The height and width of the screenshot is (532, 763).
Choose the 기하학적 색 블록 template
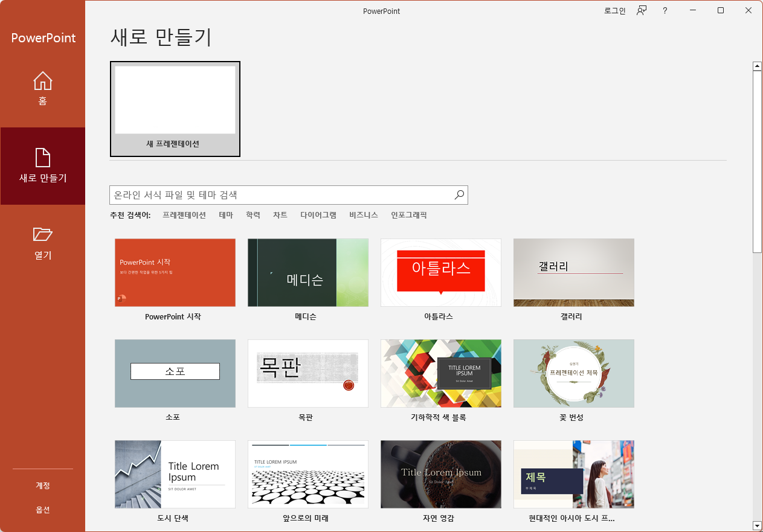point(441,373)
